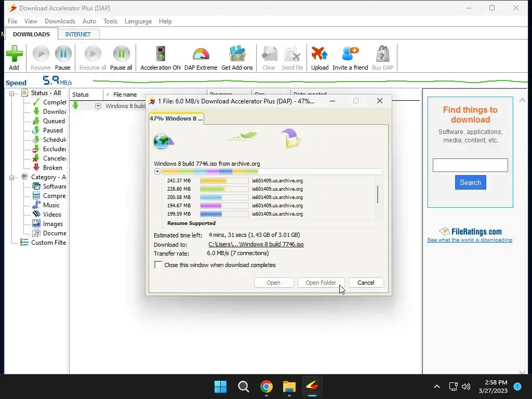This screenshot has height=399, width=532.
Task: Open the Auto menu
Action: pyautogui.click(x=89, y=21)
